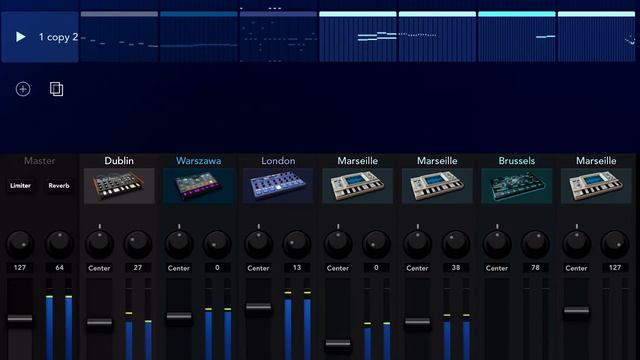Click the London reverb send knob
This screenshot has height=360, width=640.
(297, 244)
